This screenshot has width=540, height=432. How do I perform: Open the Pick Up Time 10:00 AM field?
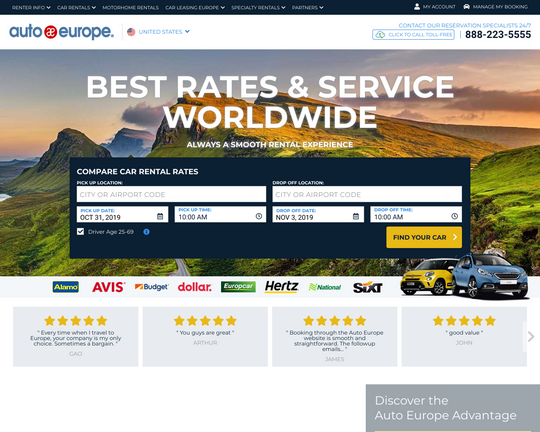[220, 214]
